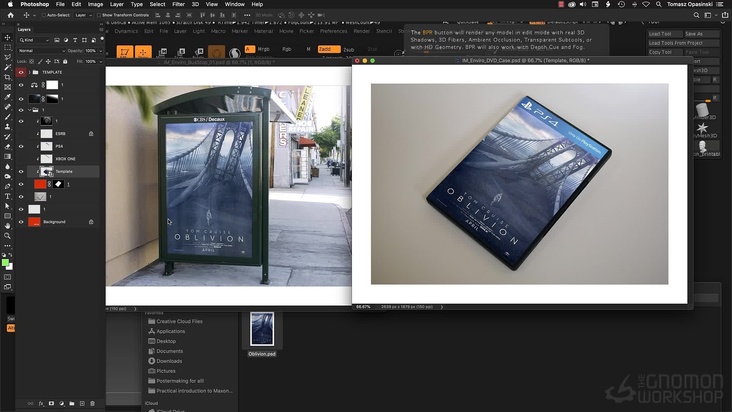Screen dimensions: 732x412
Task: Open the Layer menu
Action: click(x=117, y=4)
